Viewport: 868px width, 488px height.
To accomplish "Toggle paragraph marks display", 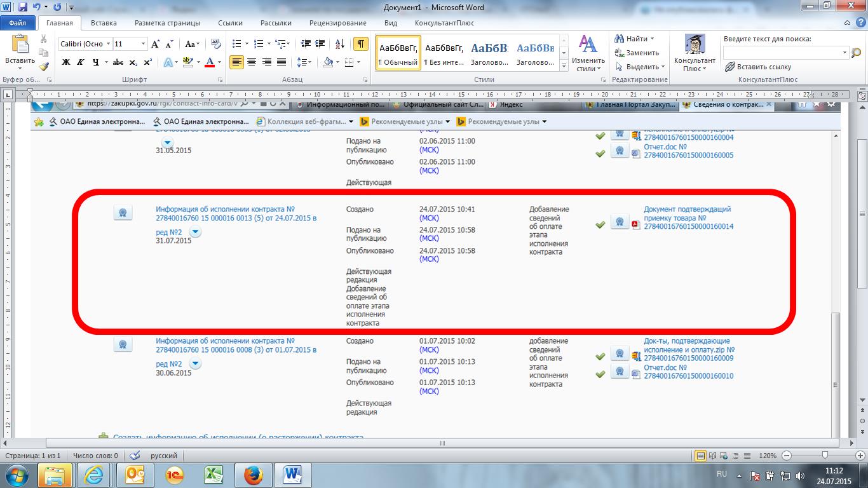I will click(360, 44).
